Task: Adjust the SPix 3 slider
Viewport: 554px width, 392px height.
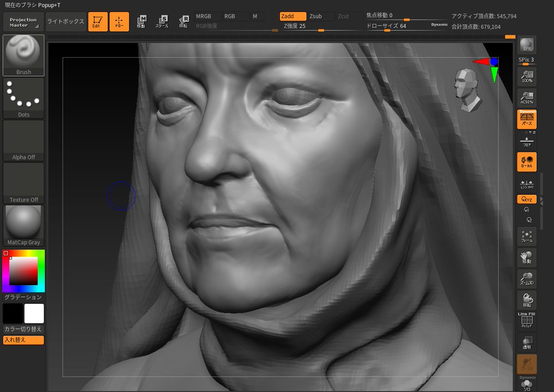Action: [x=527, y=61]
